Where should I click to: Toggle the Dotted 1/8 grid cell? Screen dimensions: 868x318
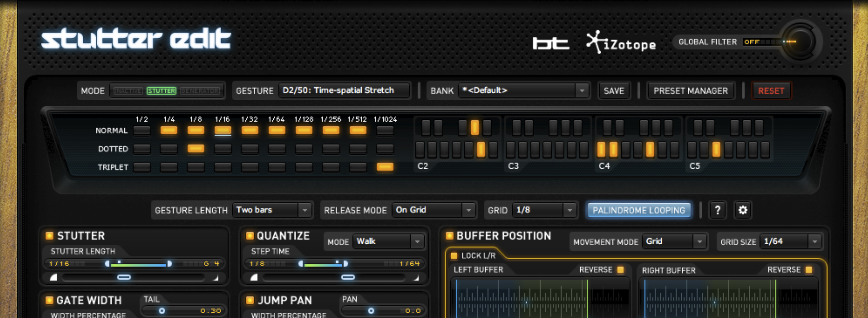point(196,149)
